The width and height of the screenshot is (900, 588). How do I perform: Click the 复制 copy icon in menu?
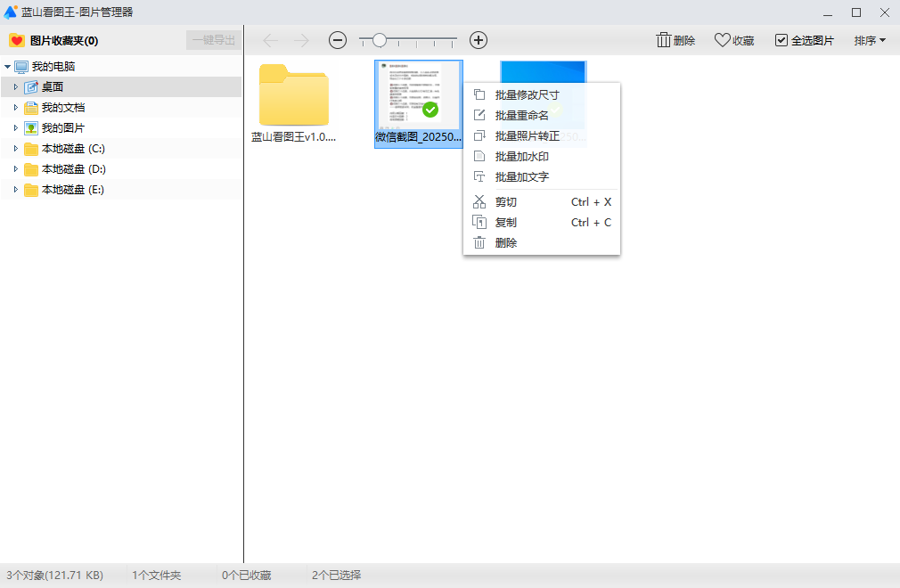click(x=479, y=222)
